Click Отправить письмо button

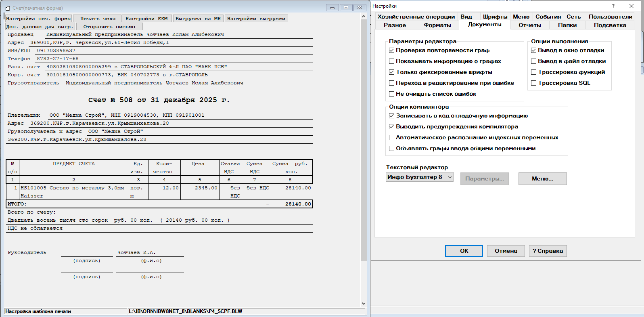coord(109,27)
